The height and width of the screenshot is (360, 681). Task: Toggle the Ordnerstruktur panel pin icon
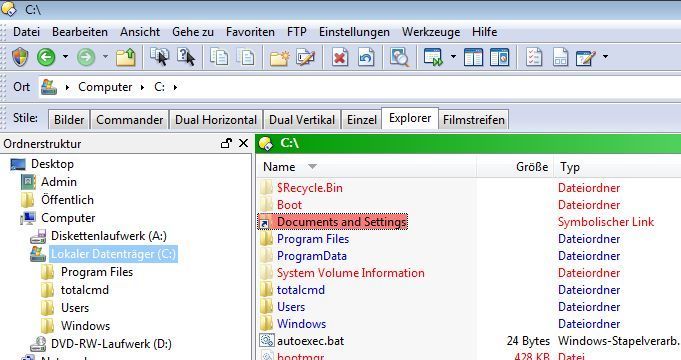(226, 143)
